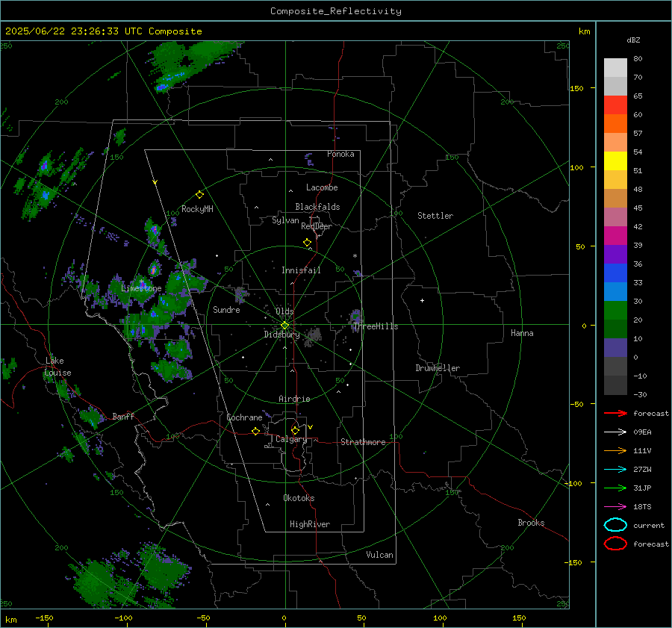This screenshot has width=672, height=628.
Task: Click the cyan 27ZW arrow icon
Action: [x=615, y=470]
